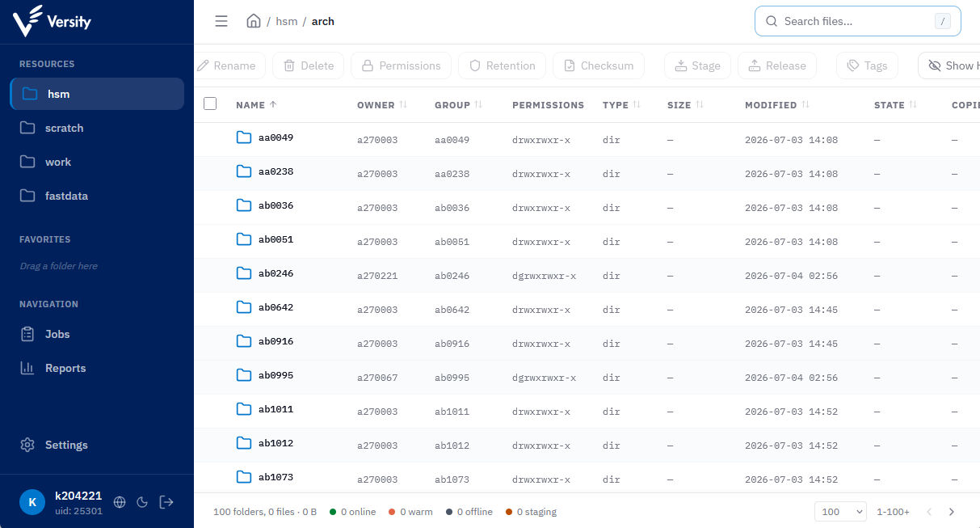Click the slash shortcut badge in search

click(942, 22)
